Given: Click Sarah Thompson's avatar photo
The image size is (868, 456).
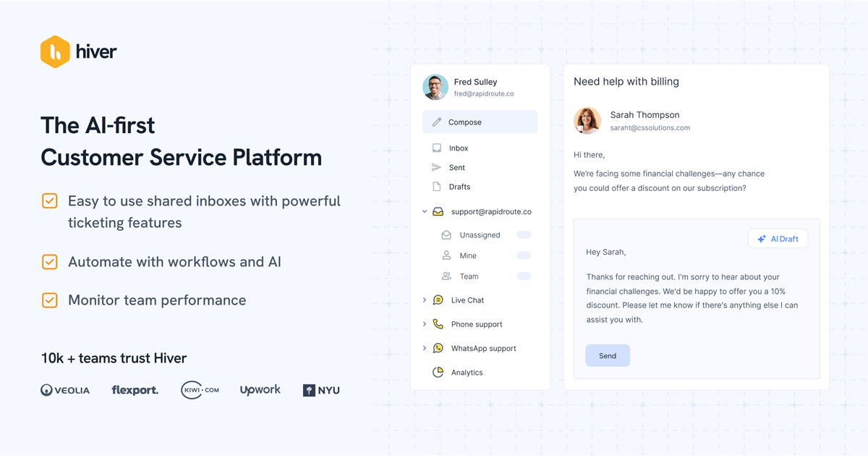Looking at the screenshot, I should click(x=587, y=121).
